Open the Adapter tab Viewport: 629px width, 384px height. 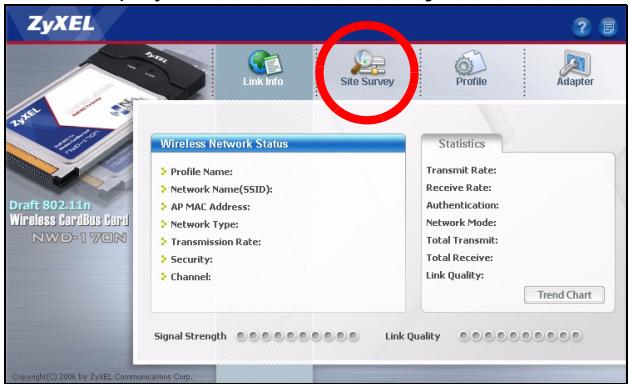575,68
